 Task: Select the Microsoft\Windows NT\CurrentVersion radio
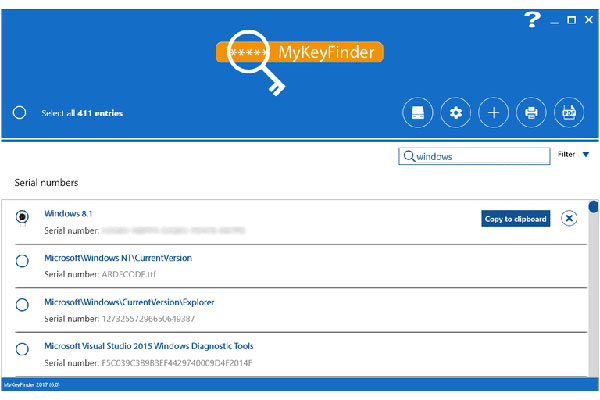pyautogui.click(x=22, y=261)
